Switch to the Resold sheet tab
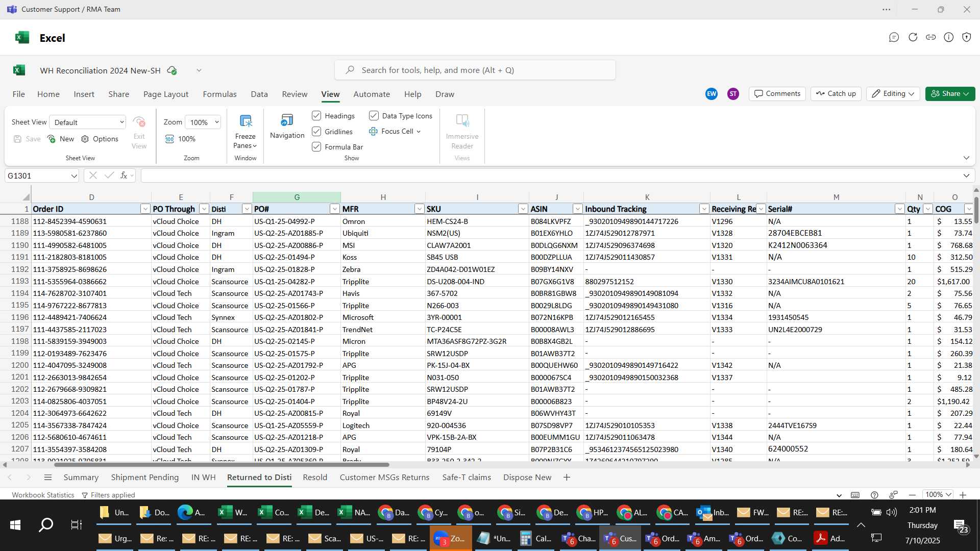The height and width of the screenshot is (551, 980). (315, 478)
